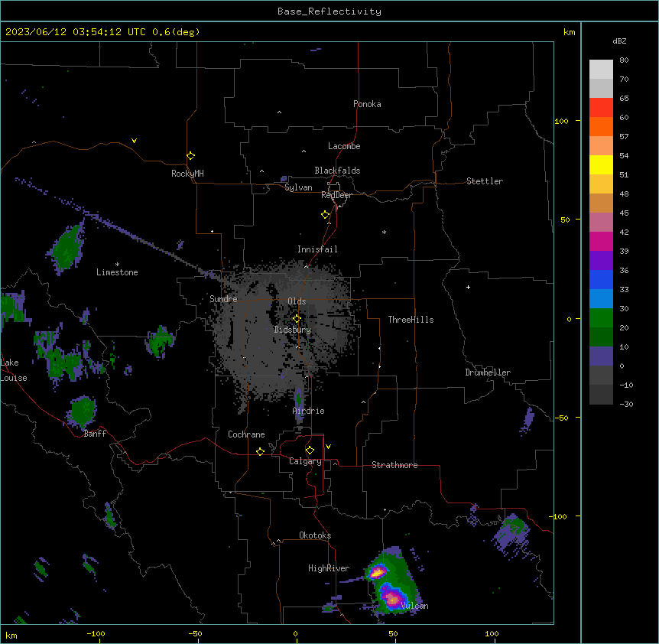The height and width of the screenshot is (644, 659).
Task: Select the Olds label
Action: tap(297, 301)
